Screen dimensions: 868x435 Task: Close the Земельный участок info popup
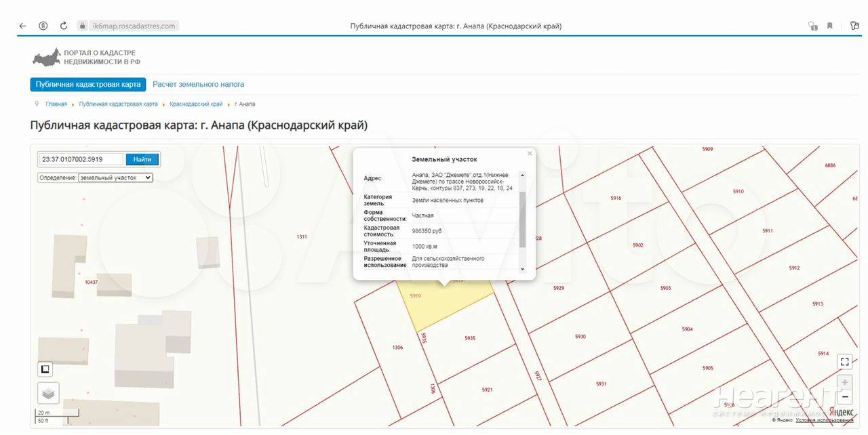530,154
